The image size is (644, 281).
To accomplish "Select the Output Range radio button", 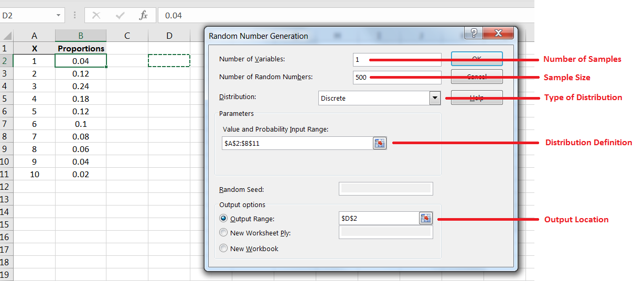I will (x=224, y=219).
